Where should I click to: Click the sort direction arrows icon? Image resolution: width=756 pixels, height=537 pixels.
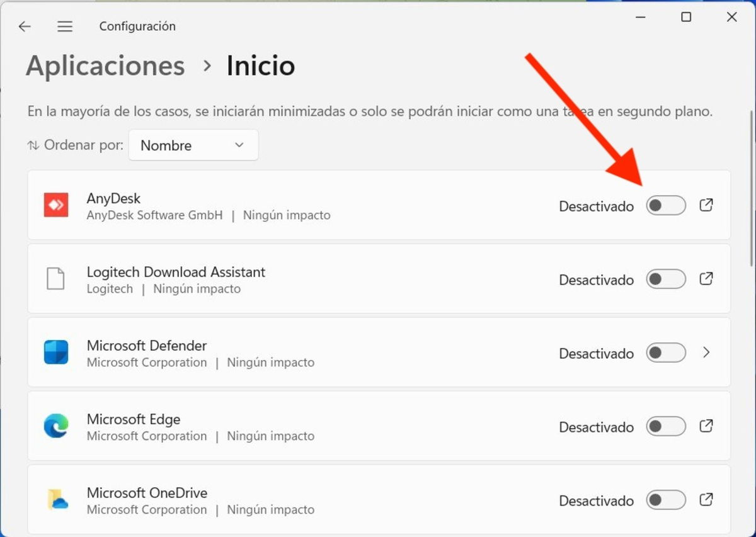point(31,145)
